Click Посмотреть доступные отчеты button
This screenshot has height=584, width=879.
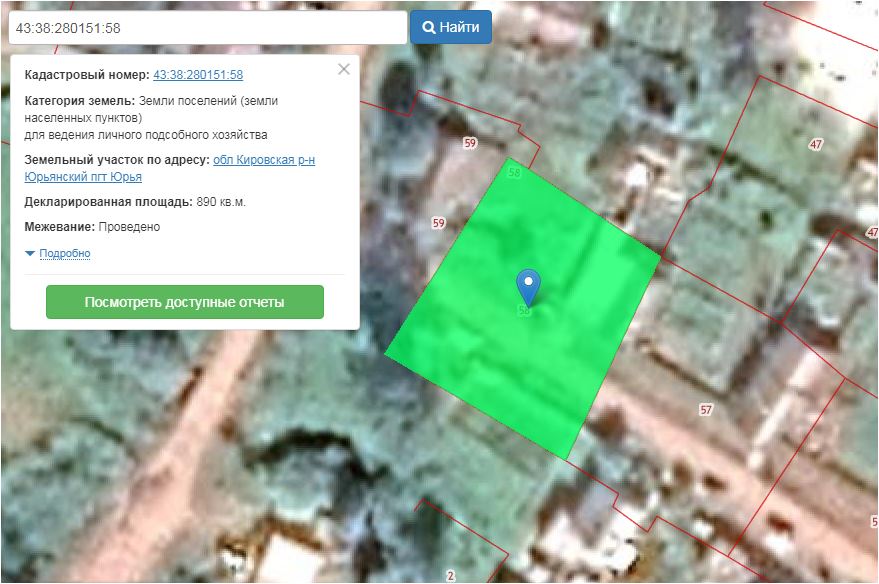click(x=185, y=302)
